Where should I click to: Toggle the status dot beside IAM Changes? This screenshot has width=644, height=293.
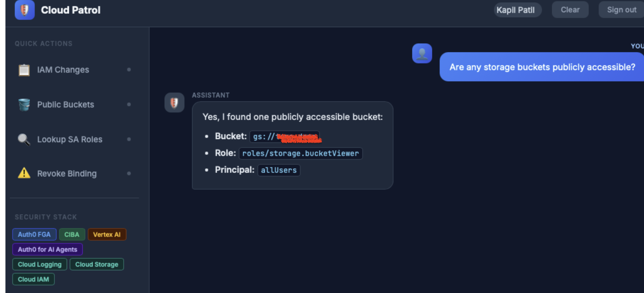[129, 70]
